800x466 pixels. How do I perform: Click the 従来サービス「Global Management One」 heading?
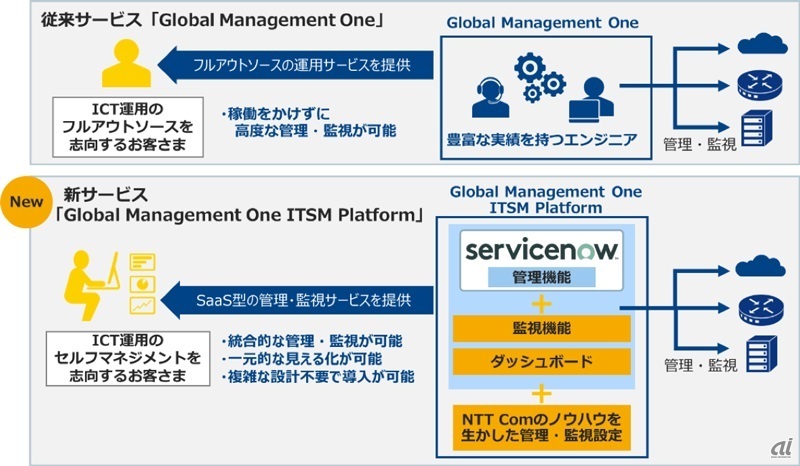212,20
